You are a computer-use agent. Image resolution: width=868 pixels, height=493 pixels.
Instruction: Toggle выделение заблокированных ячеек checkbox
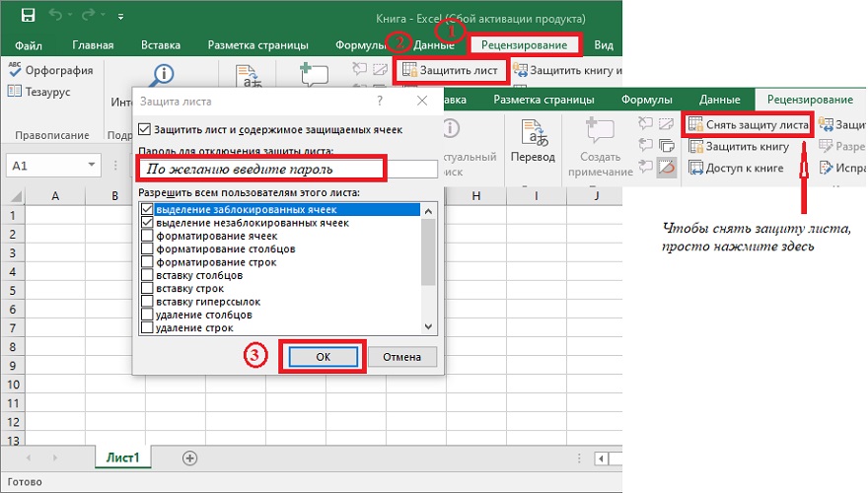click(147, 209)
